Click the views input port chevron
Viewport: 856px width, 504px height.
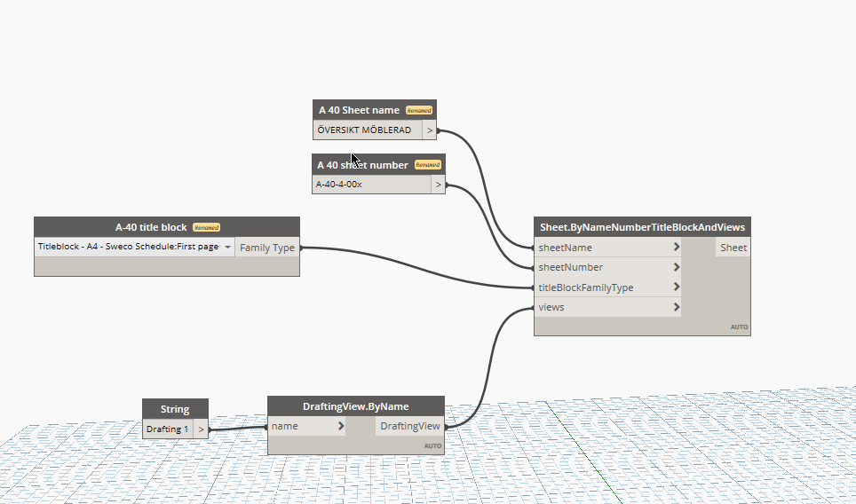tap(677, 306)
